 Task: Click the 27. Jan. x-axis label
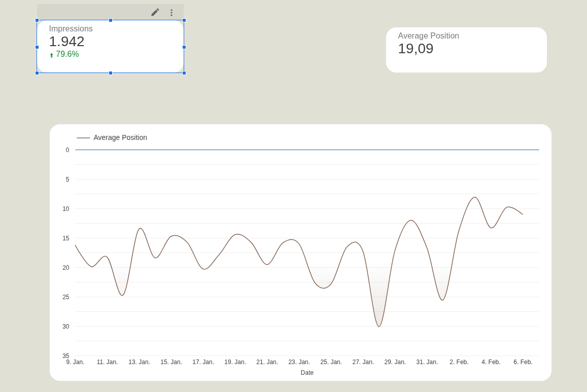tap(363, 362)
